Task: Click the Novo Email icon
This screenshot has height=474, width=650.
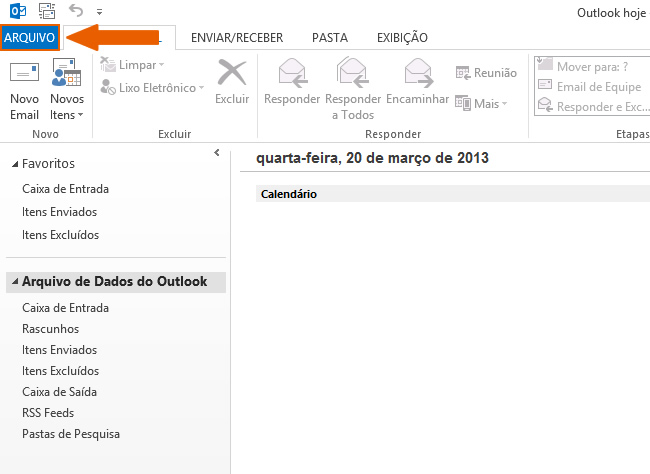Action: pyautogui.click(x=24, y=76)
